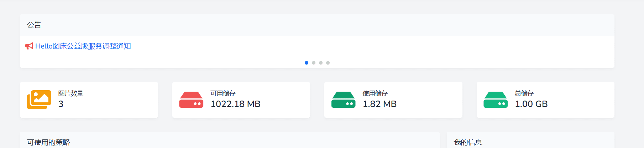644x148 pixels.
Task: Click the 图片数量 label
Action: click(71, 93)
